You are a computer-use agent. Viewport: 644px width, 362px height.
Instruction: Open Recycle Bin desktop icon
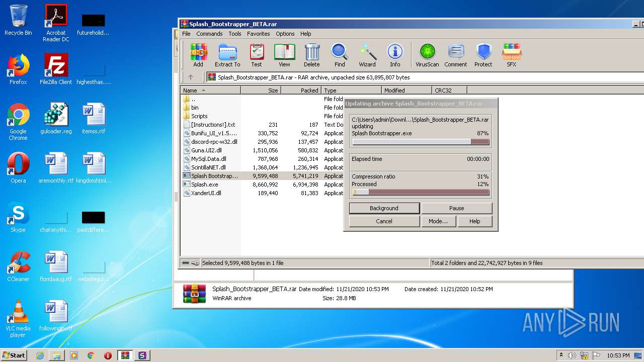click(18, 20)
